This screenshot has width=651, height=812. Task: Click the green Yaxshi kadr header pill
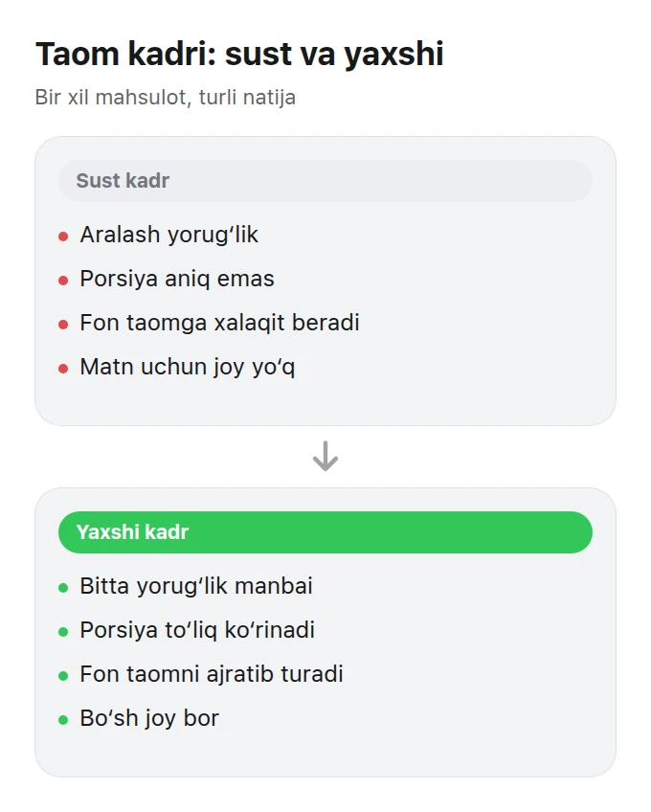pyautogui.click(x=325, y=532)
